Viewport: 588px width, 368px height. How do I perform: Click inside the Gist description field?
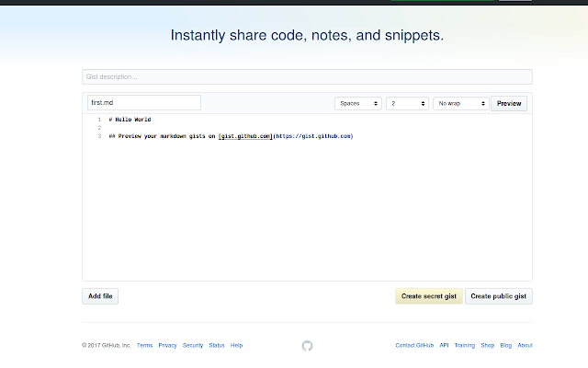click(307, 76)
